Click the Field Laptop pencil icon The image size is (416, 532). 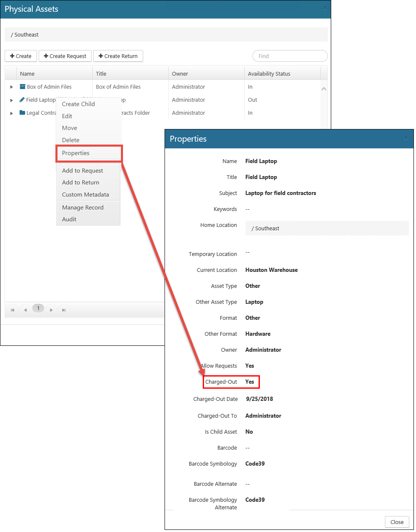pyautogui.click(x=22, y=100)
